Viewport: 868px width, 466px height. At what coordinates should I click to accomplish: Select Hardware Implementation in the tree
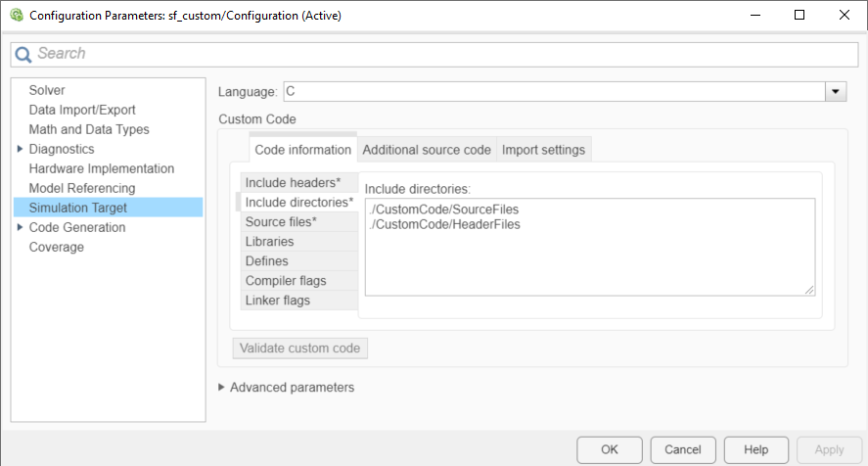click(x=102, y=168)
